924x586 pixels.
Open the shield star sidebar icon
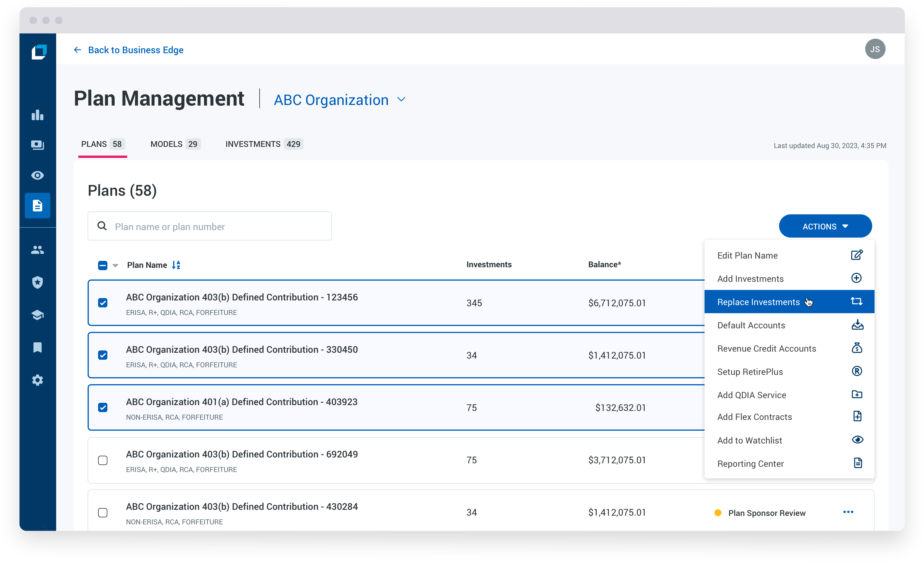38,282
